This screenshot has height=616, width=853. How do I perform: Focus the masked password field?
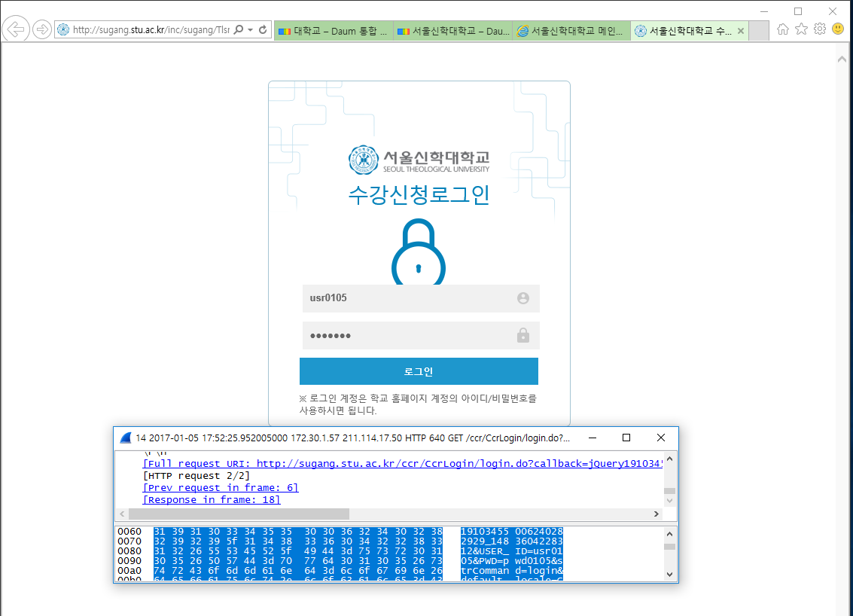(421, 335)
